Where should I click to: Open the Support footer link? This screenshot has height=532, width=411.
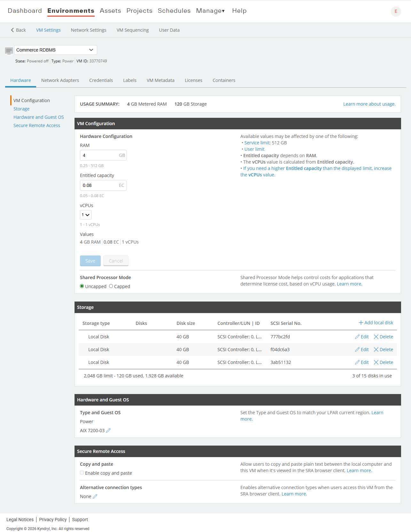coord(80,520)
